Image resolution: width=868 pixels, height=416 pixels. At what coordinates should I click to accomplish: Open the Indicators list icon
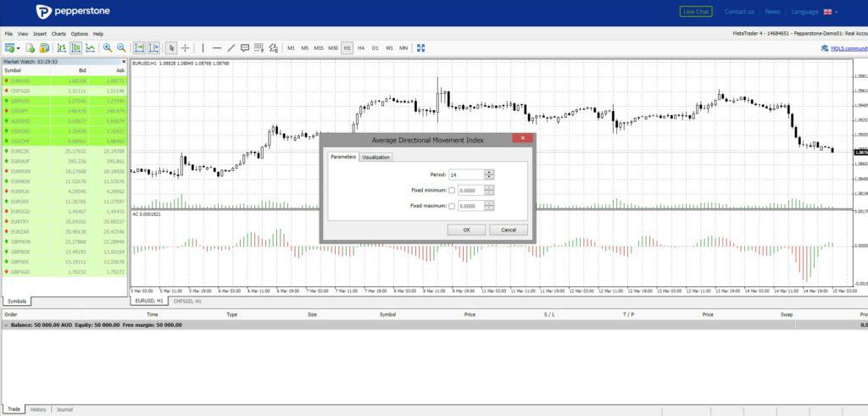274,48
